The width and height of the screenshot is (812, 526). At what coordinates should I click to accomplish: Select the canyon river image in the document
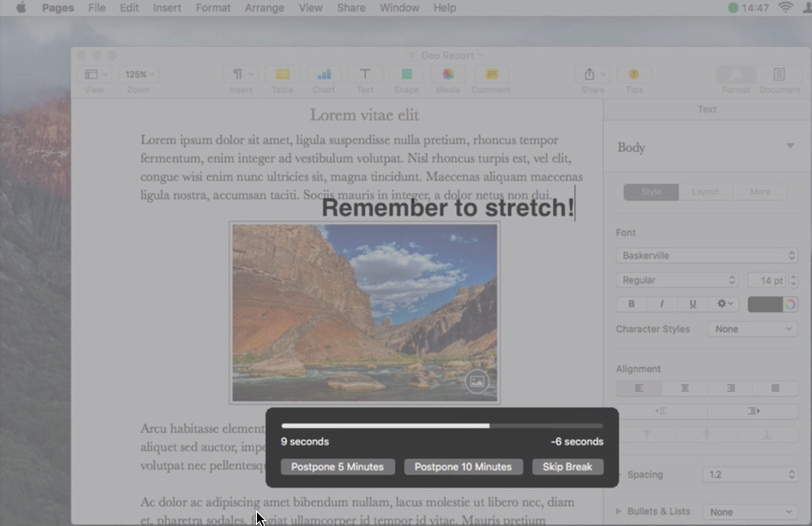point(364,311)
